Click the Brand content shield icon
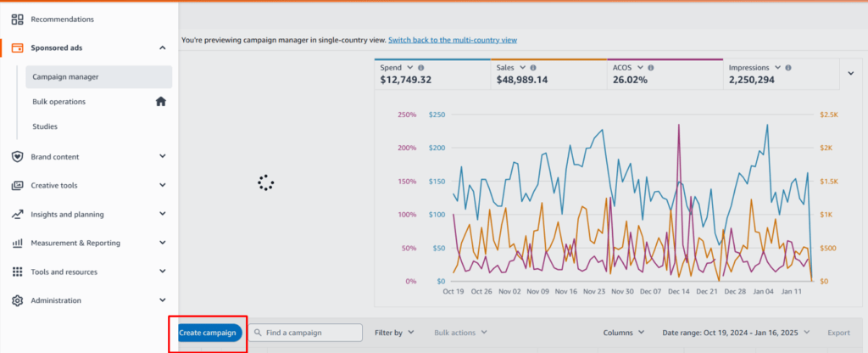Screen dimensions: 868x353 [x=17, y=156]
